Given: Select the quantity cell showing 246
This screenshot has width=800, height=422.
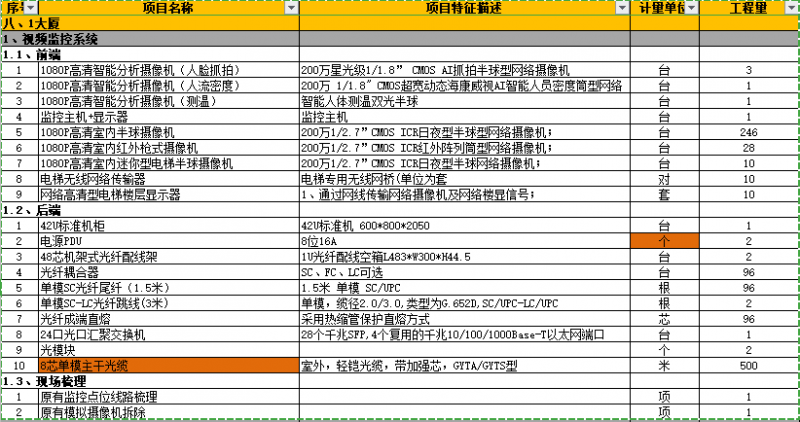Looking at the screenshot, I should pyautogui.click(x=748, y=132).
